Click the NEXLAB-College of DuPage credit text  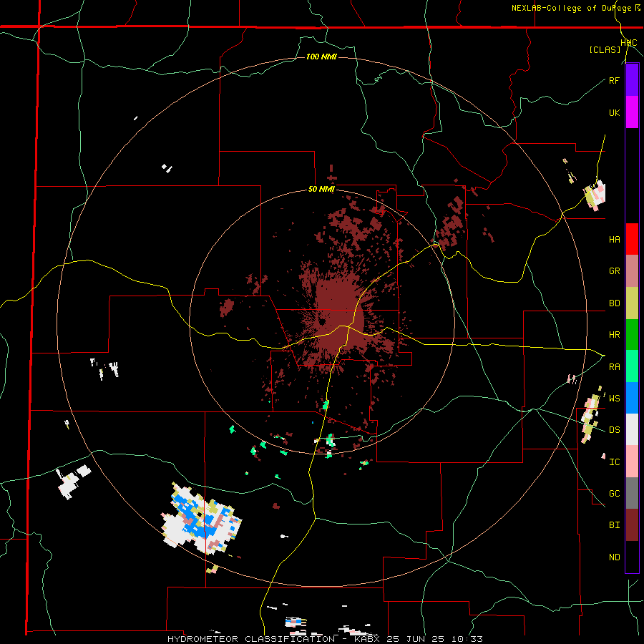571,8
